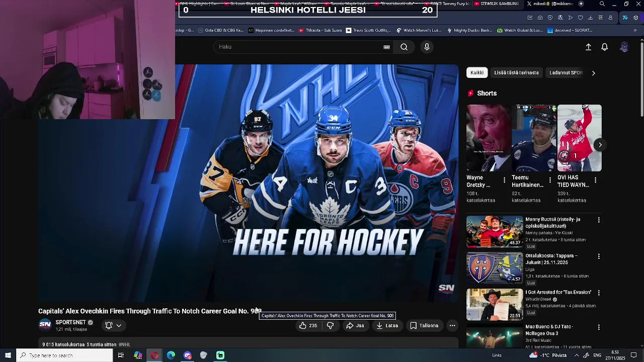
Task: Open options menu for Ottelukooste video
Action: (599, 256)
